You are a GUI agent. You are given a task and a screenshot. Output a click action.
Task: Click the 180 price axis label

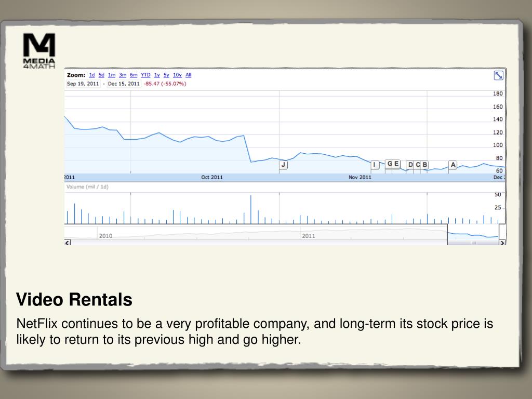click(498, 94)
